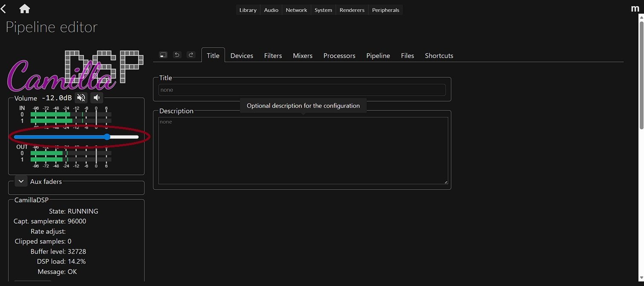Click the CamillaDSP logo

(75, 71)
